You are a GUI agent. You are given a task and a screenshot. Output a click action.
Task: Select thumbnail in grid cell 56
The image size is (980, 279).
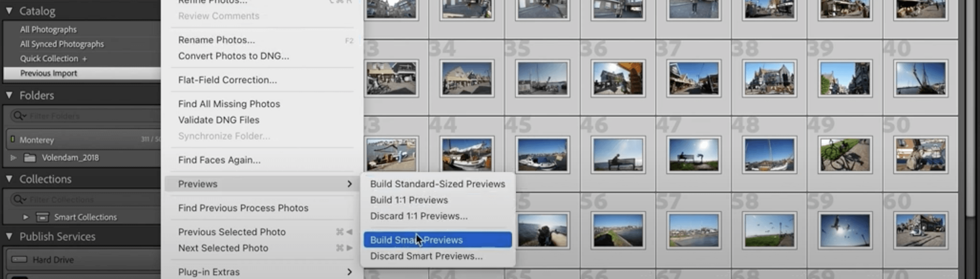point(618,231)
